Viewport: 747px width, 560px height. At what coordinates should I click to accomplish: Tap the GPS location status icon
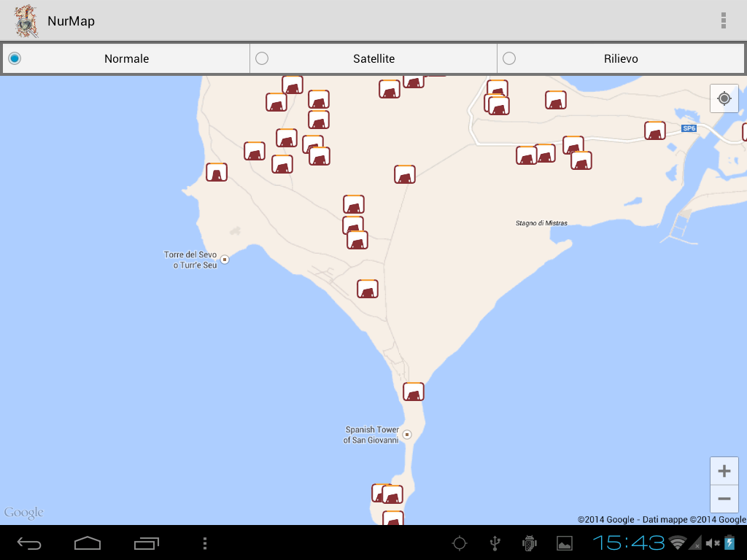tap(460, 543)
